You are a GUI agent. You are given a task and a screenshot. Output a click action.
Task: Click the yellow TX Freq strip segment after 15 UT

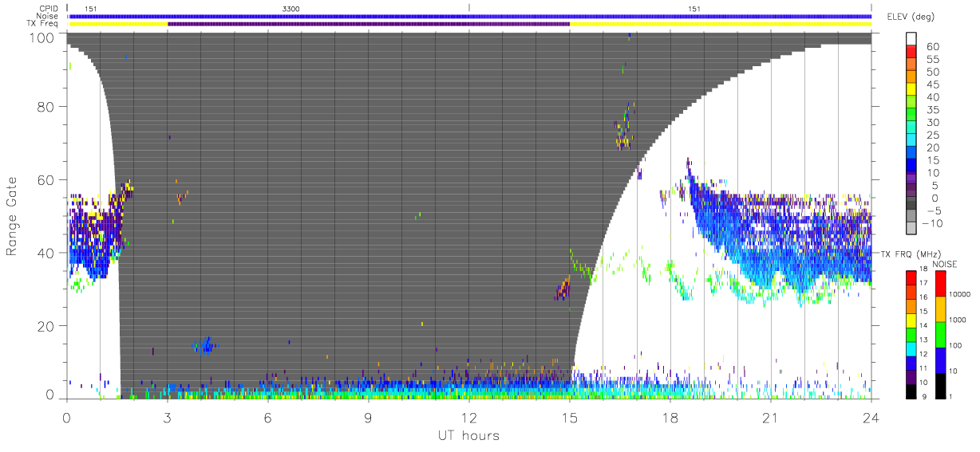click(x=721, y=24)
